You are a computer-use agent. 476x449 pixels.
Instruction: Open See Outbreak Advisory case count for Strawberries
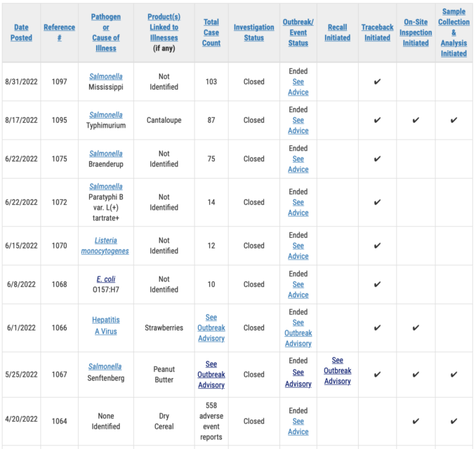(211, 328)
